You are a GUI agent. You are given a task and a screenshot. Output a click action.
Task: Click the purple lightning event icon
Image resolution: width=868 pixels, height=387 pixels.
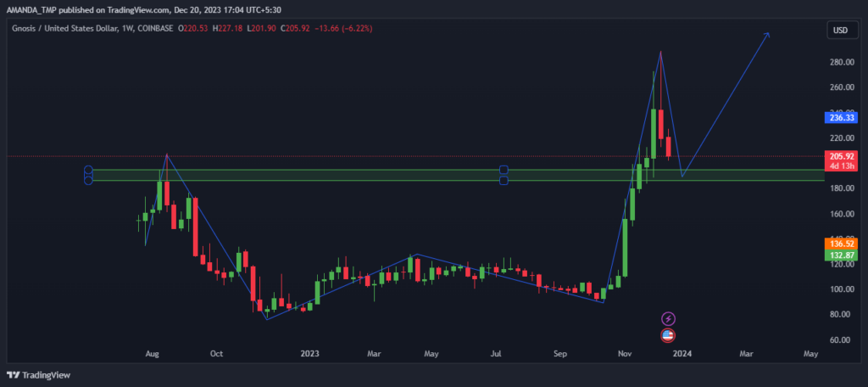pos(669,319)
